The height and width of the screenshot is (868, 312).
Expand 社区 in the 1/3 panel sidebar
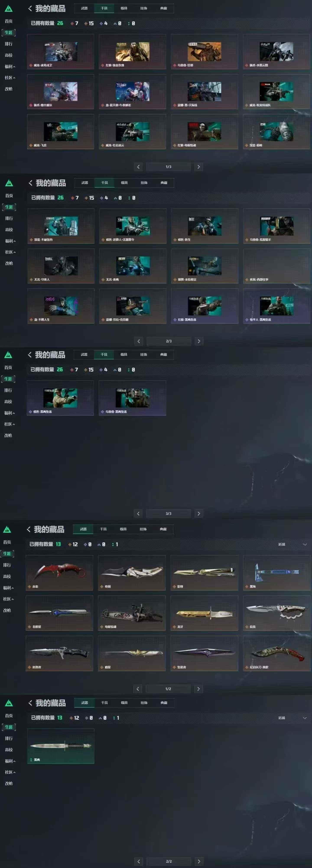[x=10, y=78]
